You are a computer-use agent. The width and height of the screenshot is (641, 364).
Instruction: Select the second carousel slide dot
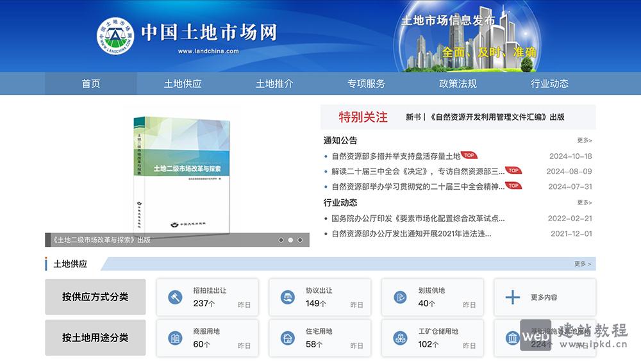click(x=290, y=240)
